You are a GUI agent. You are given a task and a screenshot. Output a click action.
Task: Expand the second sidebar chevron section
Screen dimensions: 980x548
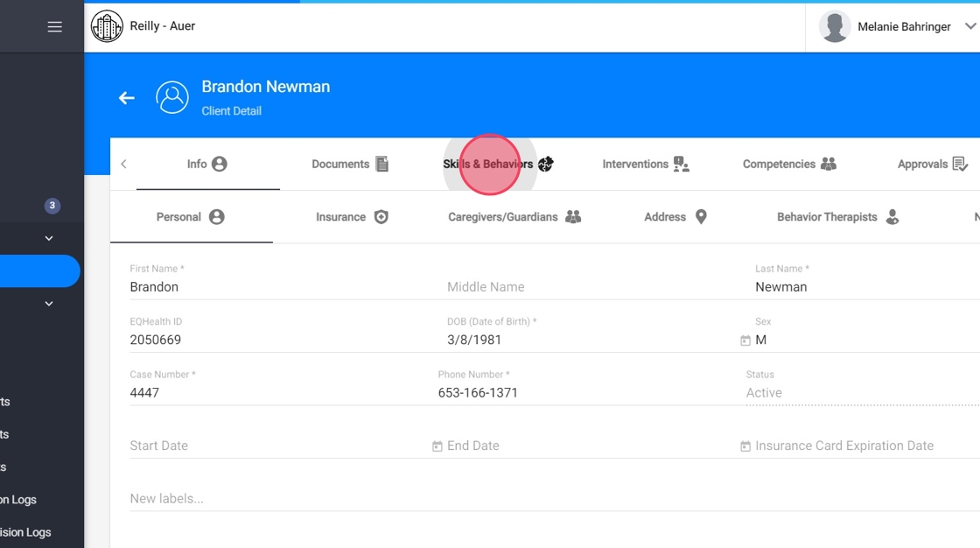[x=49, y=304]
